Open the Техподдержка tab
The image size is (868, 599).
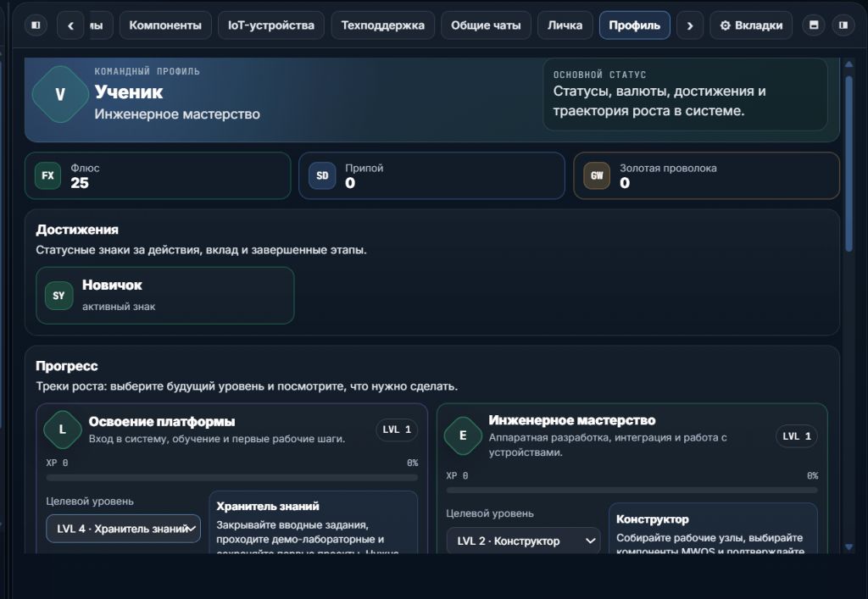382,25
